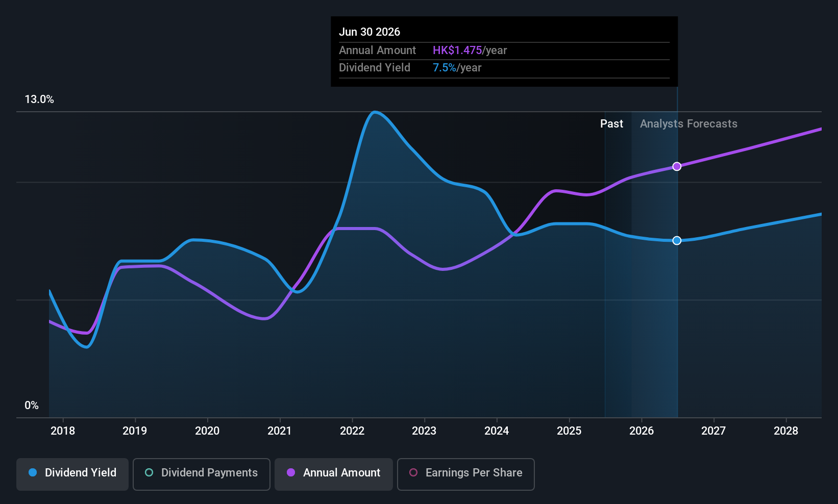
Task: Click the purple Annual Amount legend dot
Action: 290,473
